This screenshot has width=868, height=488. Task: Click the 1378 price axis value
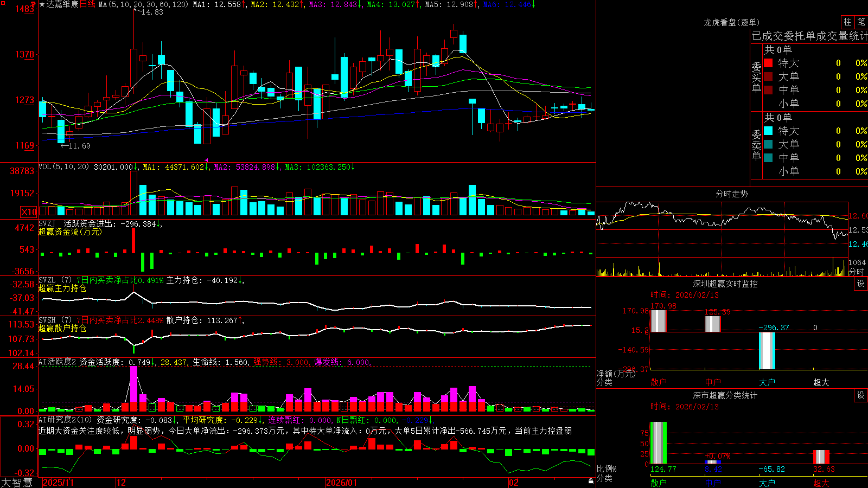[24, 54]
